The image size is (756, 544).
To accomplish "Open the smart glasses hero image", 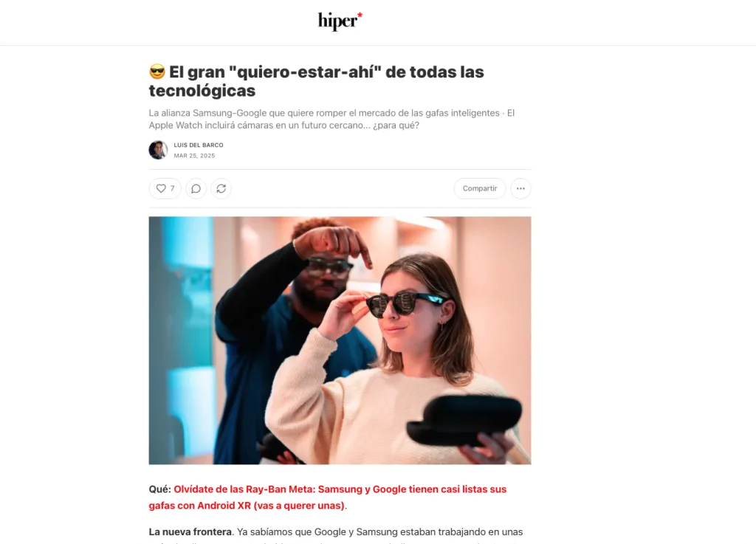I will [340, 340].
